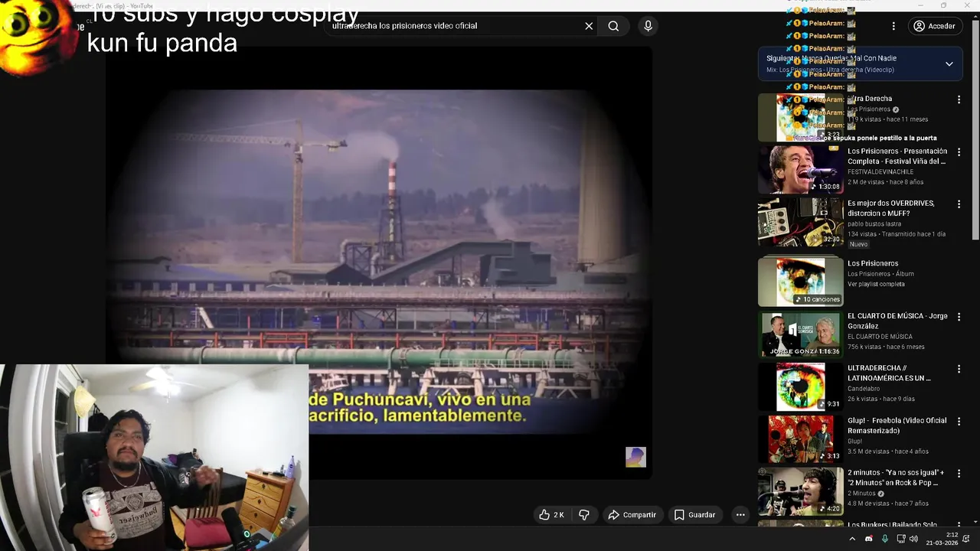Open 'Los Prisioneros - Presentación Completa' title link

[897, 156]
